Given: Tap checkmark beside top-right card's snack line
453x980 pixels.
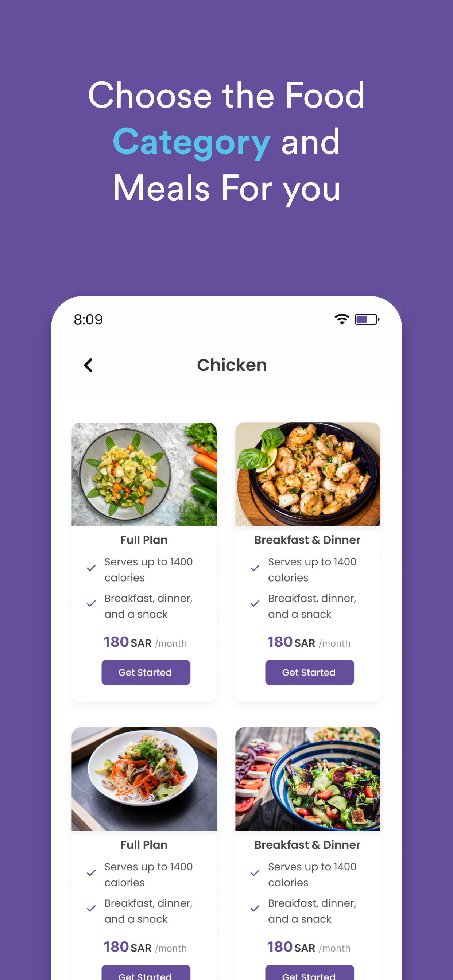Looking at the screenshot, I should (x=255, y=604).
